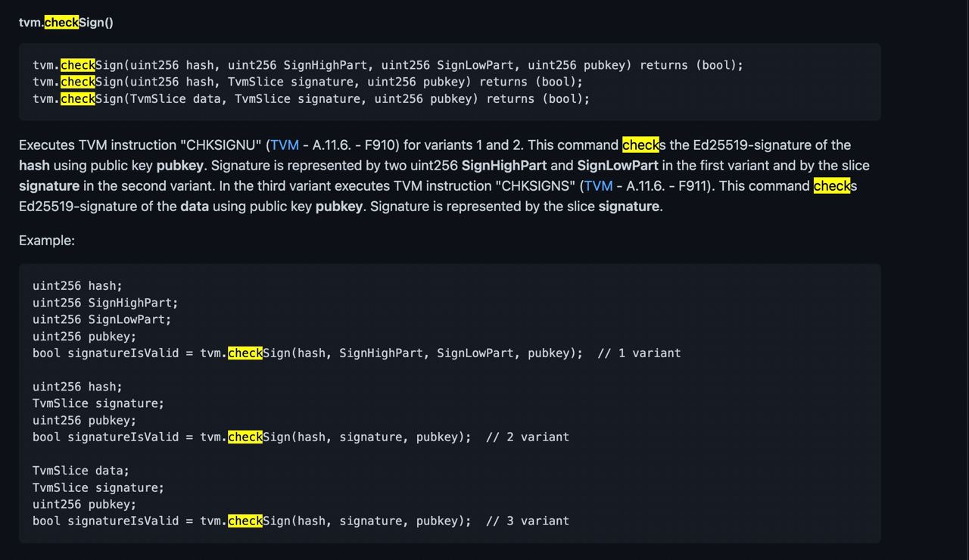Screen dimensions: 969x560
Task: Click the "// 2 variant" code comment
Action: click(527, 437)
